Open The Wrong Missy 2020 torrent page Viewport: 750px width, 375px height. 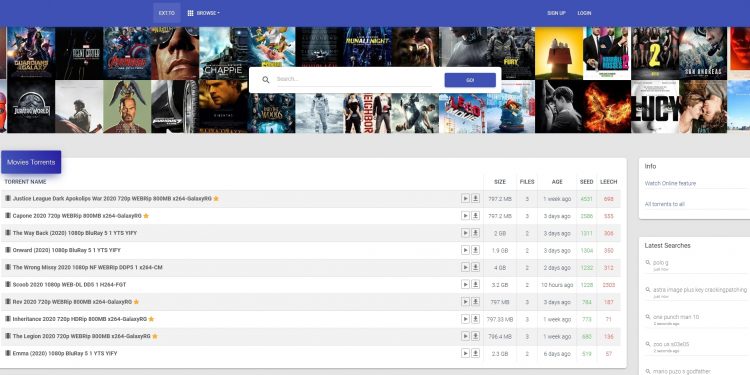click(88, 267)
